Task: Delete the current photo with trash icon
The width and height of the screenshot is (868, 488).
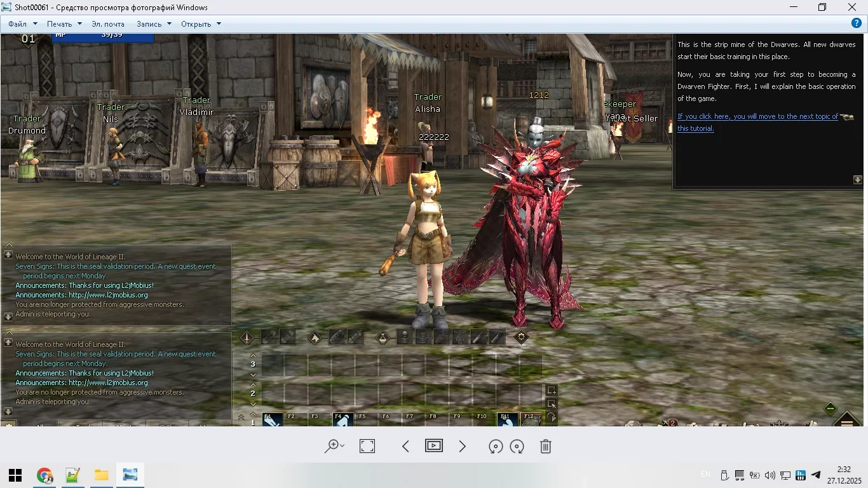Action: tap(545, 446)
